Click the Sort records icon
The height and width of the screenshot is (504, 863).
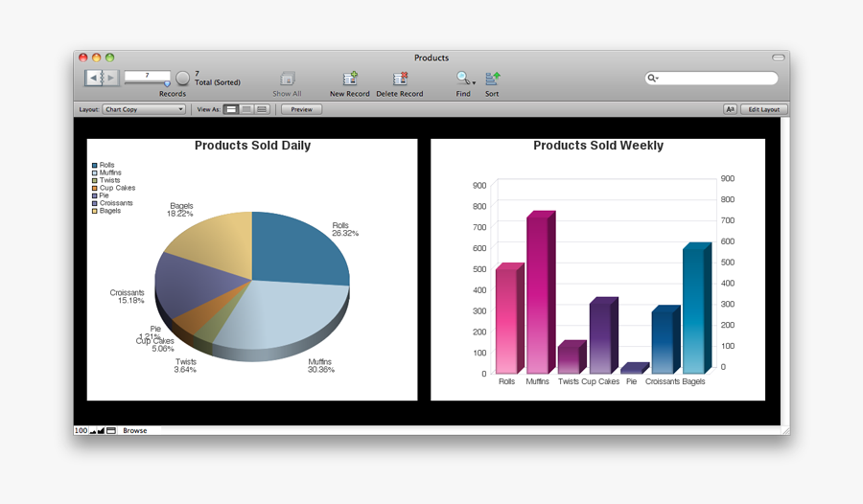click(492, 79)
